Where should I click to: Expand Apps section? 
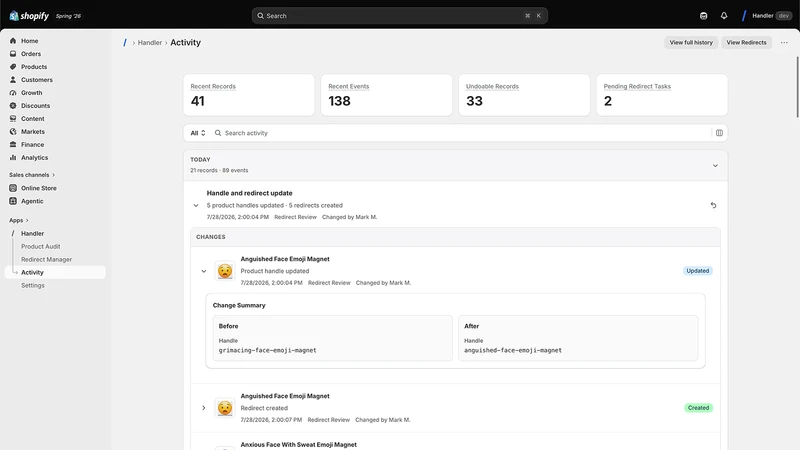pos(19,220)
